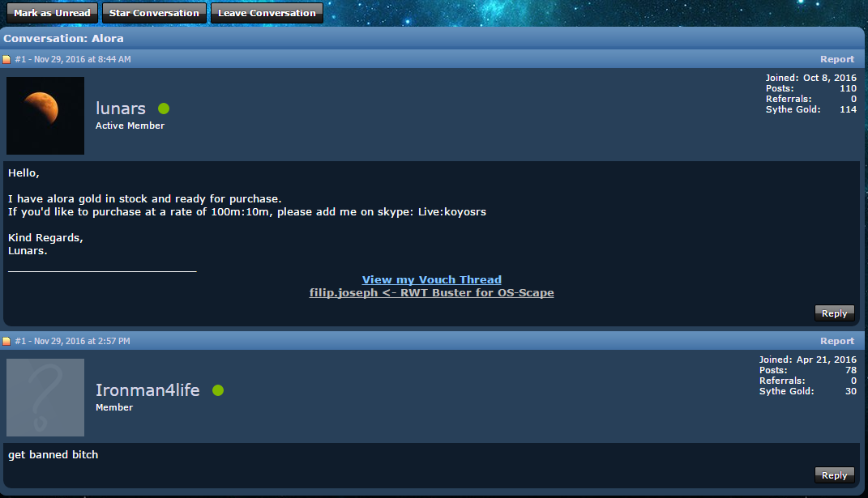Reply to lunars' message

tap(834, 313)
